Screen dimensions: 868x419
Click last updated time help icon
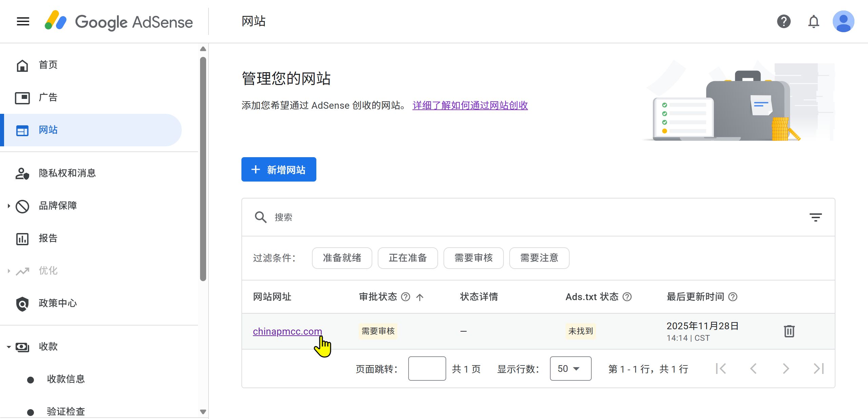point(733,297)
